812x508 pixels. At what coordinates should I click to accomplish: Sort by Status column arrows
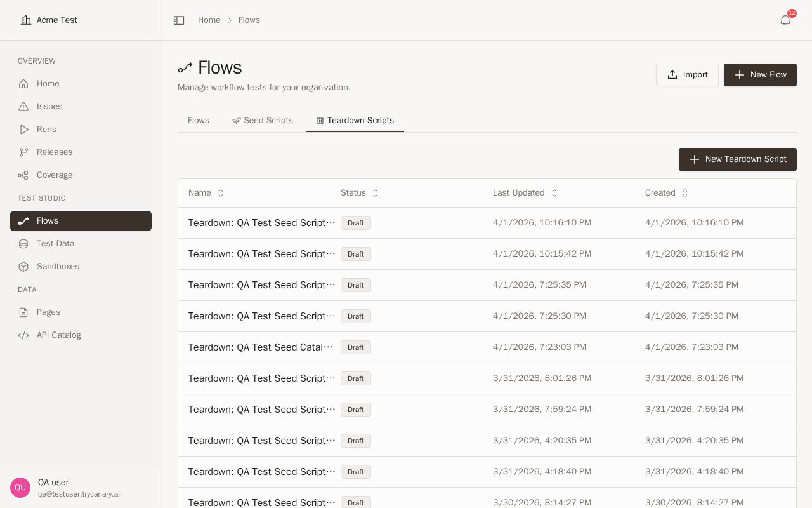[x=376, y=193]
